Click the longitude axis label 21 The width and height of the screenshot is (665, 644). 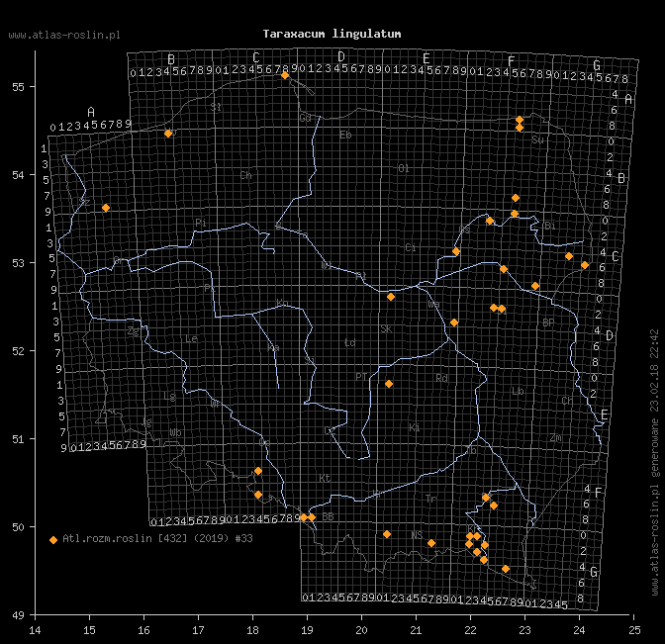pyautogui.click(x=416, y=630)
